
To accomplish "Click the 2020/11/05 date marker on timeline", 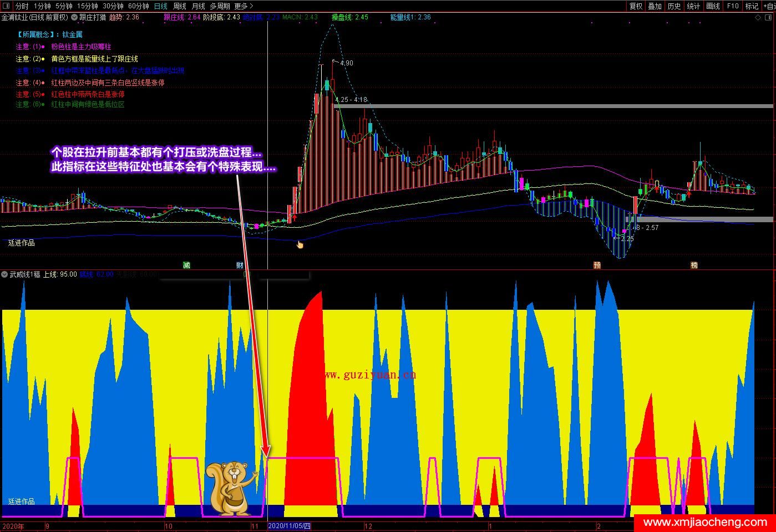I will pyautogui.click(x=290, y=526).
